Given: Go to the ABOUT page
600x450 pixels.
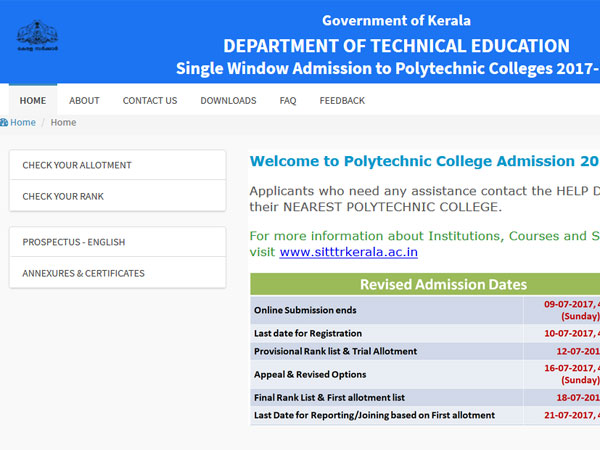Looking at the screenshot, I should point(84,101).
